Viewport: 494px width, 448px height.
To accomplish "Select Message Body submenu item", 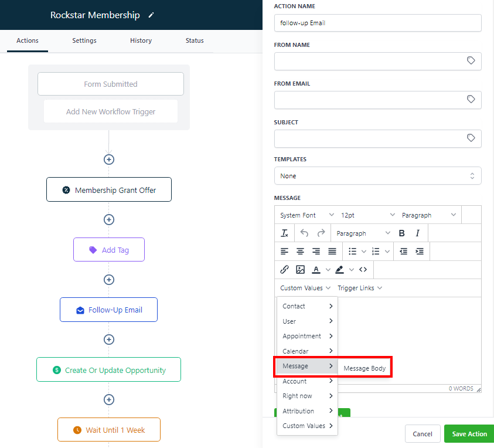I will (x=364, y=368).
